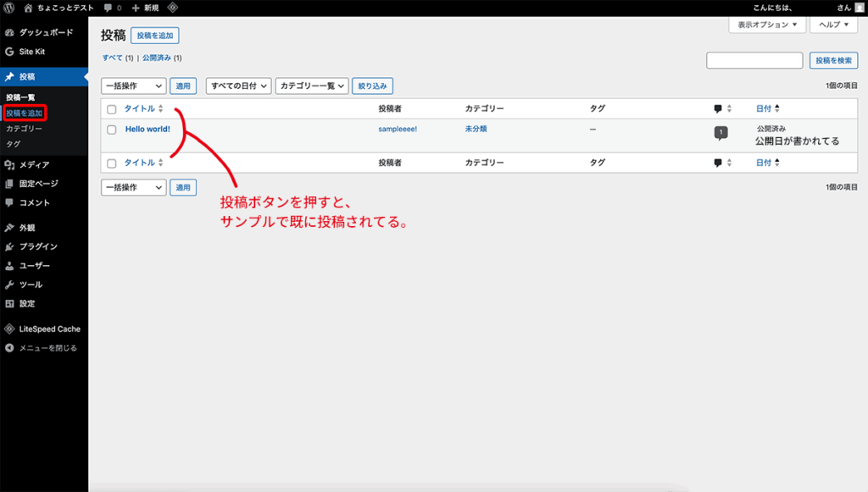This screenshot has height=492, width=868.
Task: Click the post search input field
Action: (754, 60)
